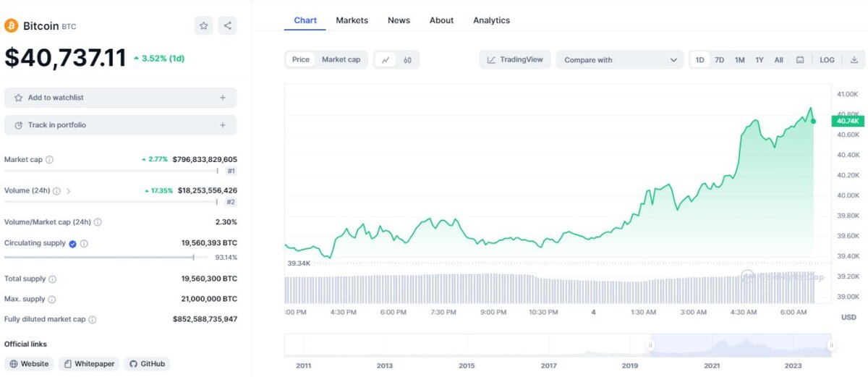
Task: Open the Compare with dropdown
Action: [620, 60]
